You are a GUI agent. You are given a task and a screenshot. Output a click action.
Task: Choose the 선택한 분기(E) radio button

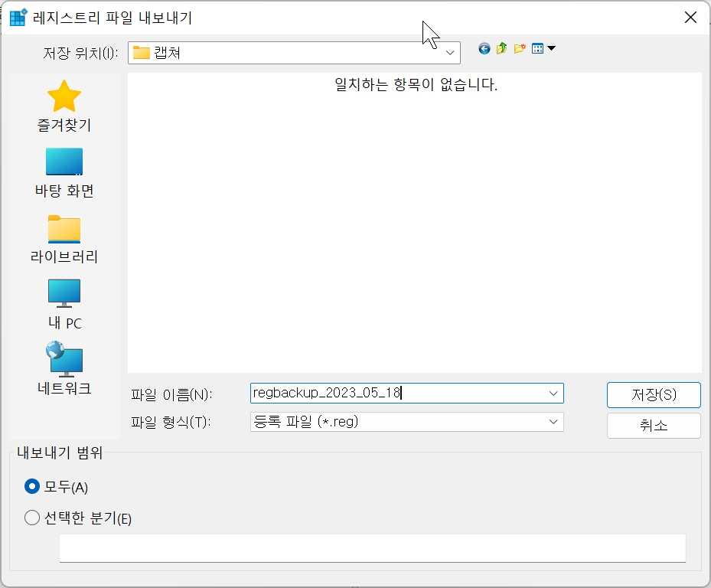coord(31,518)
